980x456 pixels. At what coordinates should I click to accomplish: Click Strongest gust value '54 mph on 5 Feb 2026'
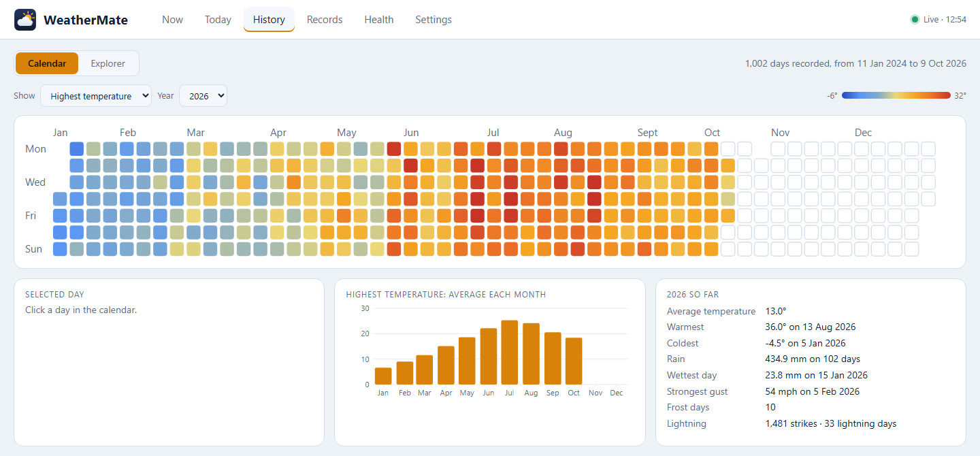click(x=813, y=391)
